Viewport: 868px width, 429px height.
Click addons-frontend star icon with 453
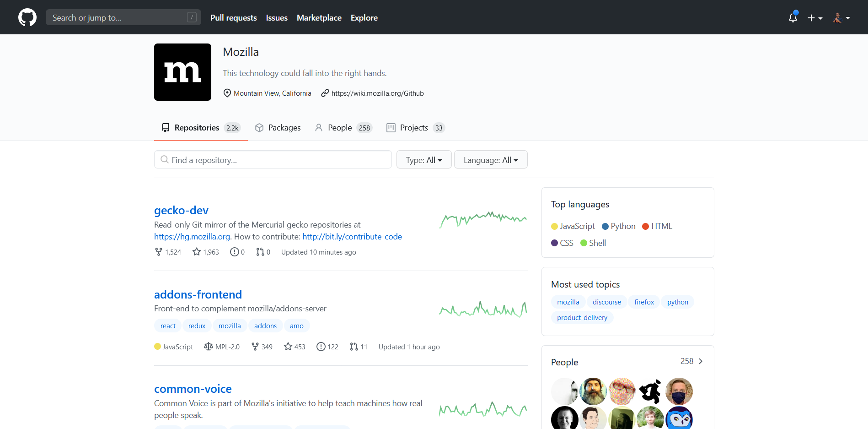point(288,347)
